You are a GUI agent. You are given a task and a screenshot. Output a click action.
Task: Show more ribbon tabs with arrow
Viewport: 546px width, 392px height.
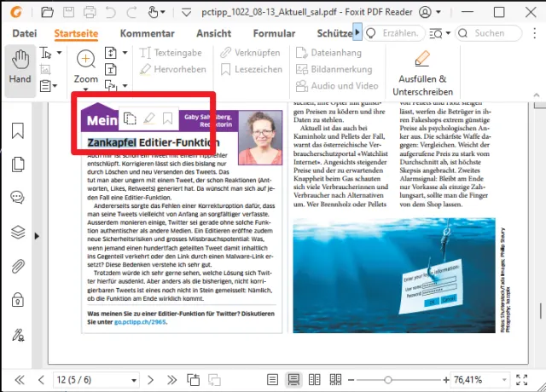tap(357, 32)
